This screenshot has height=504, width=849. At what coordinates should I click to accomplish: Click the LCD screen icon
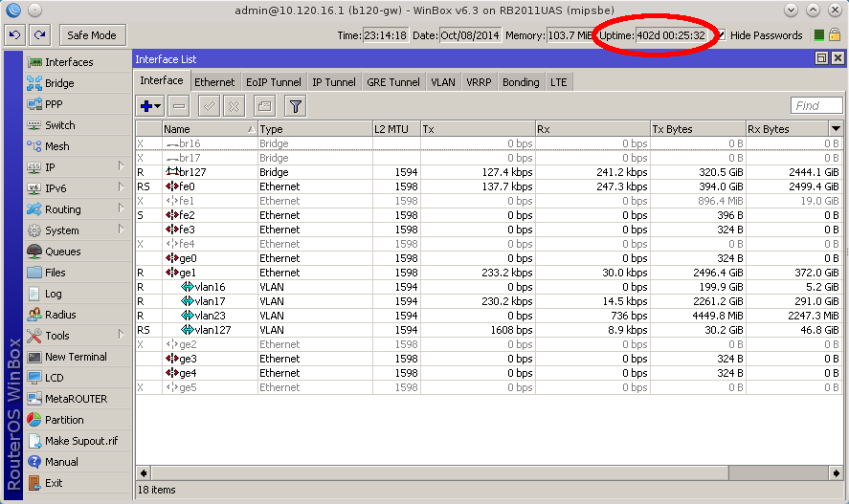(x=34, y=378)
